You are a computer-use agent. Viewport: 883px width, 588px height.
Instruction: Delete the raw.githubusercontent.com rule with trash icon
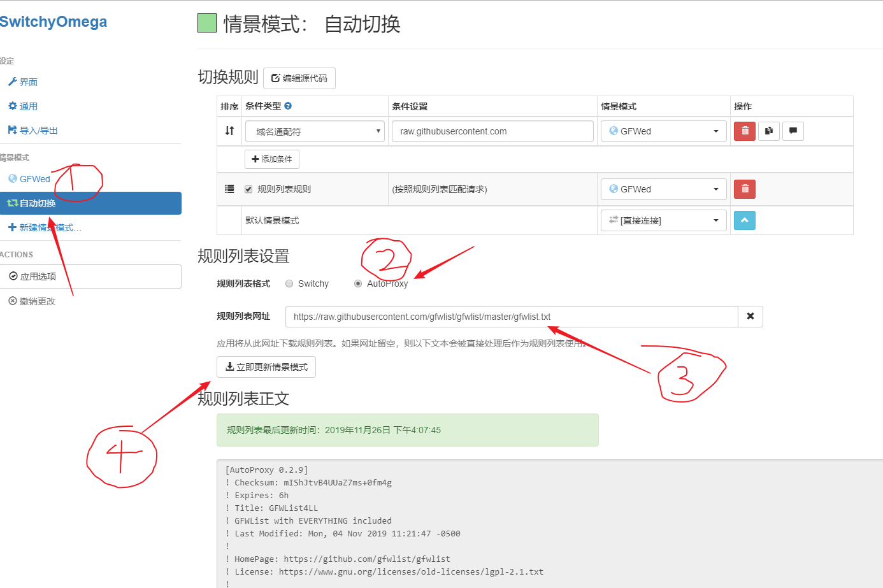(x=745, y=131)
